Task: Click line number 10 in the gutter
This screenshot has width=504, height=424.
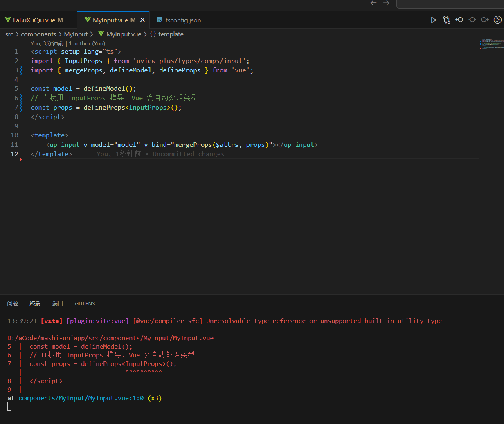Action: (14, 135)
